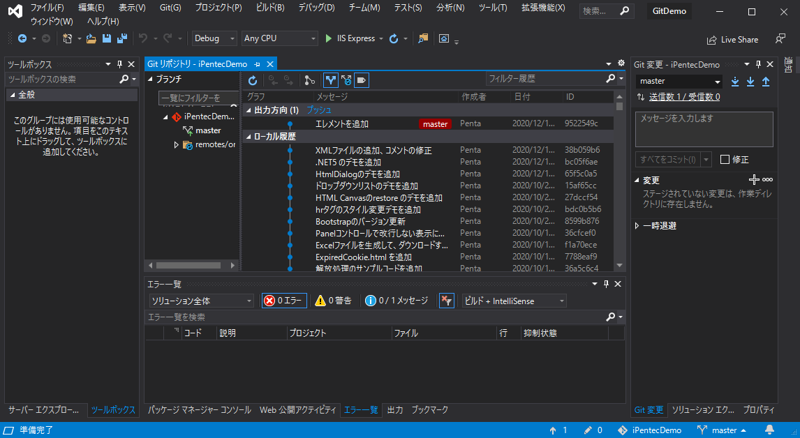Toggle the 0 警告 warnings filter
800x438 pixels.
[333, 301]
